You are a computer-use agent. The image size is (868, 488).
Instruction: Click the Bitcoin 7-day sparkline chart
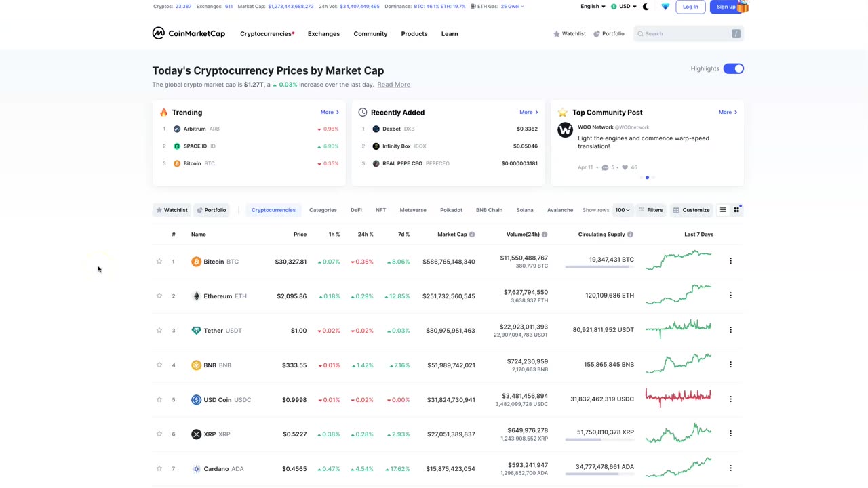pyautogui.click(x=678, y=260)
